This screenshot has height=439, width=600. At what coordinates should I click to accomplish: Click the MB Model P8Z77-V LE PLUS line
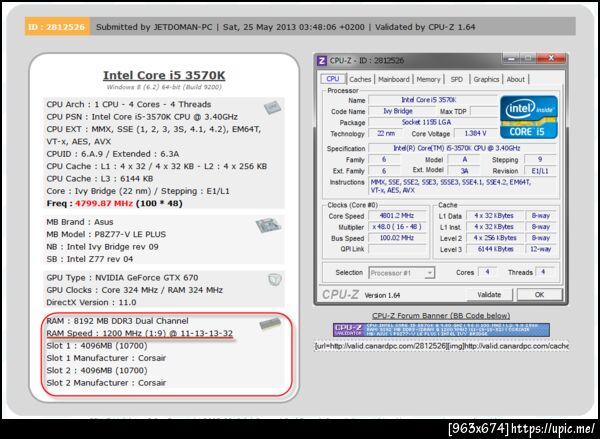click(x=106, y=234)
